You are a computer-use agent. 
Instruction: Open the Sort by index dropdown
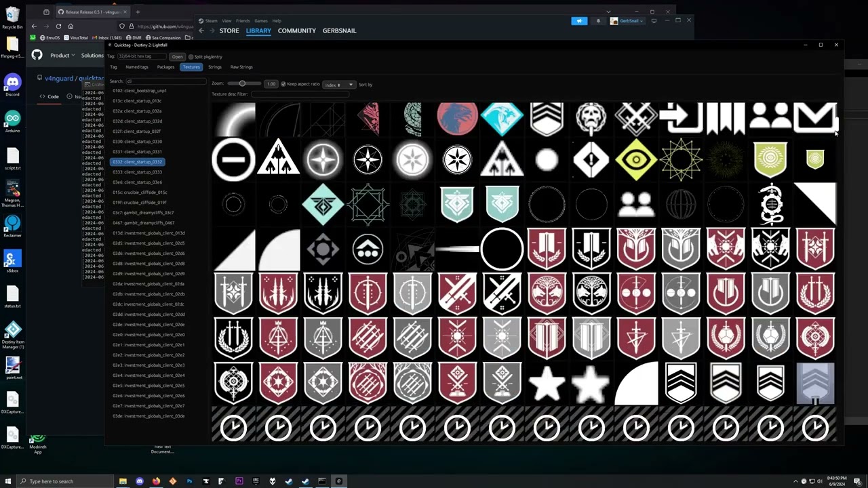(x=338, y=85)
